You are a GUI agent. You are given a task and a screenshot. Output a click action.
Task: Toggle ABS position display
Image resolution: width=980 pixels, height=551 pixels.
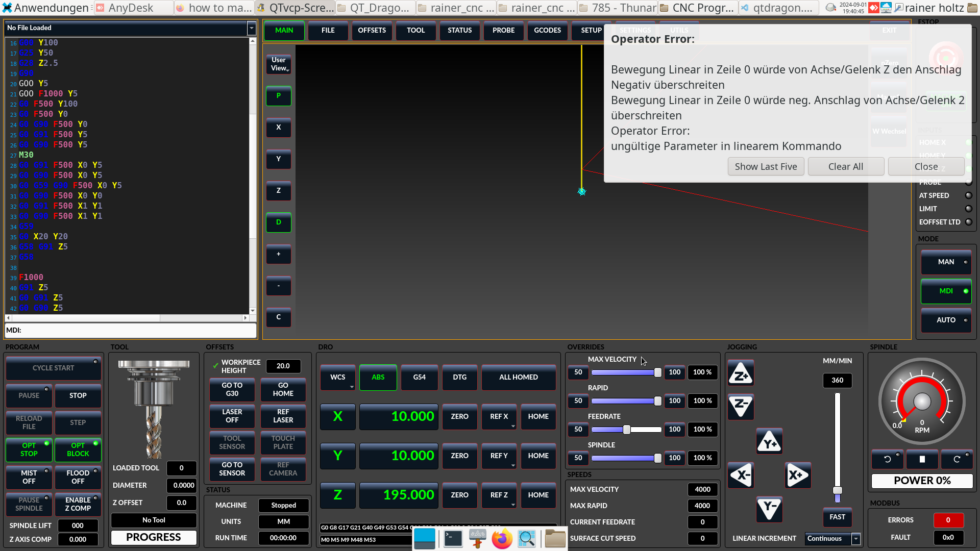378,378
